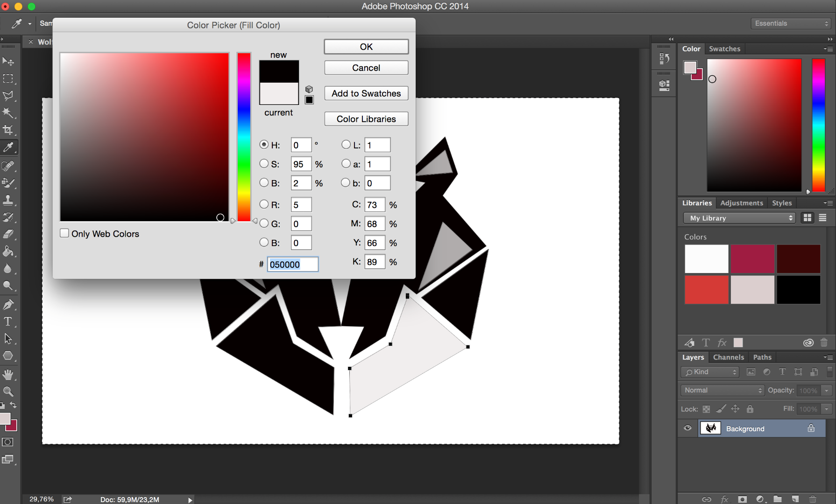Open the My Library dropdown
Screen dimensions: 836x504
click(739, 218)
